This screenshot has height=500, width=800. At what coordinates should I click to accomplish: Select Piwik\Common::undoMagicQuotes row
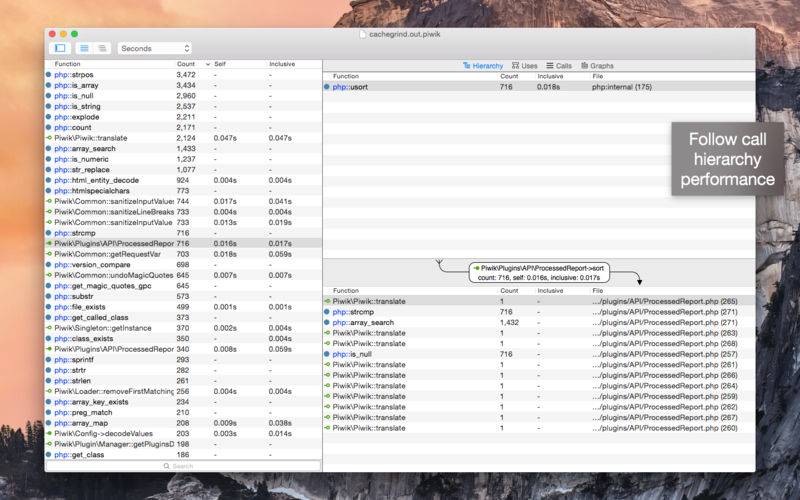point(183,275)
